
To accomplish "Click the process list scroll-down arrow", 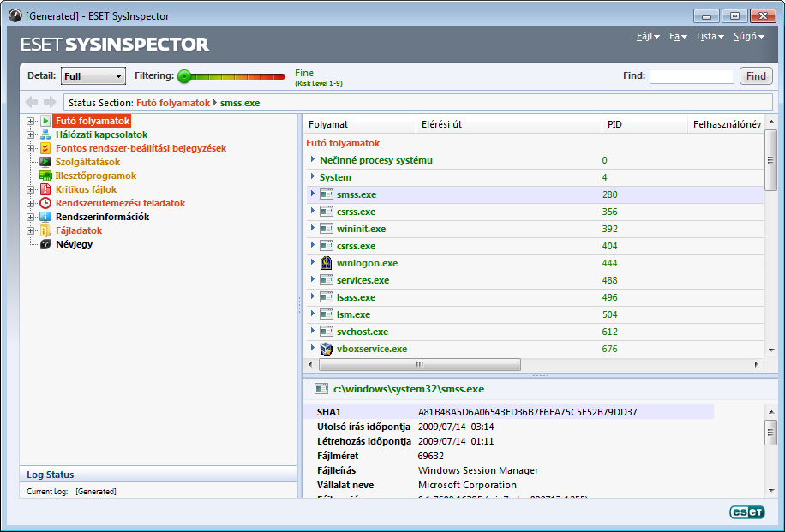I will coord(771,350).
